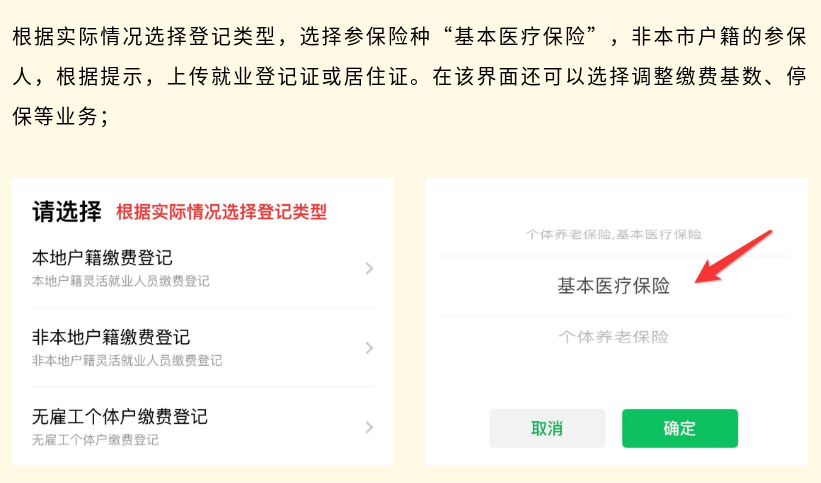Image resolution: width=821 pixels, height=483 pixels.
Task: Click the 请选择 heading
Action: (x=67, y=211)
